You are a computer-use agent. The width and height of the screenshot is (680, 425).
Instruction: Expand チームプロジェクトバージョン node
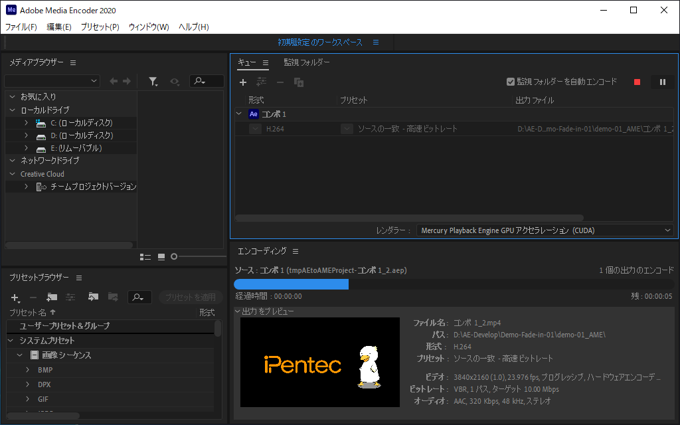click(26, 186)
